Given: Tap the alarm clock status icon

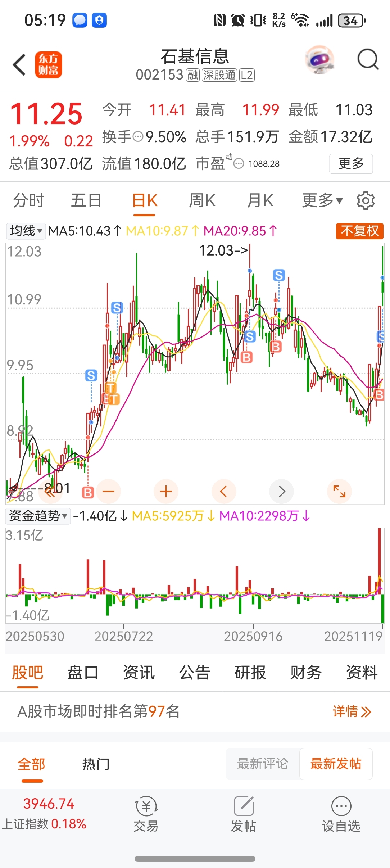Looking at the screenshot, I should pos(238,21).
